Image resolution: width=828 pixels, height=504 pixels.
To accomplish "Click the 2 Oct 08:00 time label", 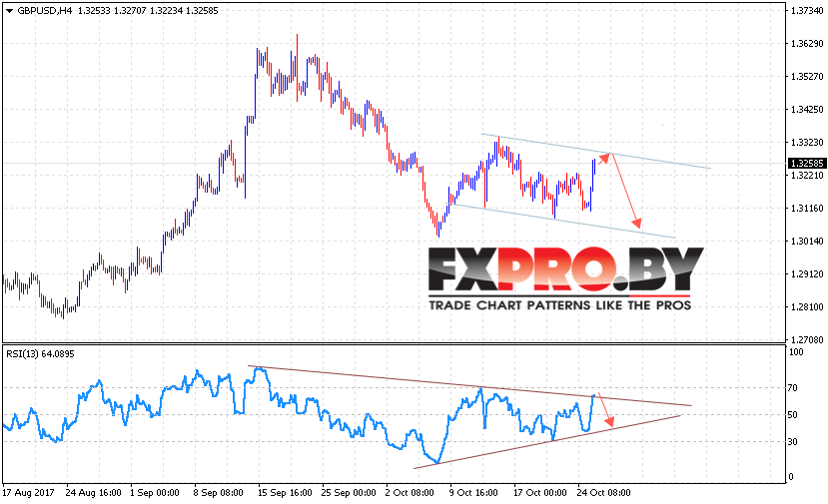I will tap(410, 493).
